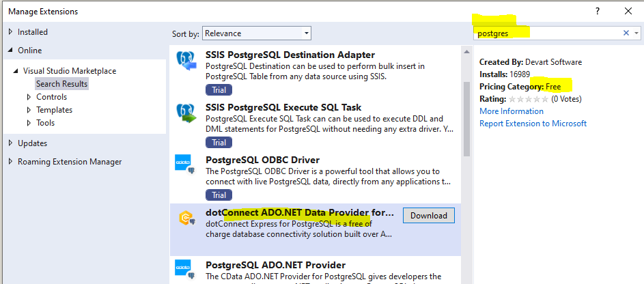
Task: Click Trial badge under SSIS PostgreSQL Execute SQL Task
Action: pyautogui.click(x=219, y=143)
